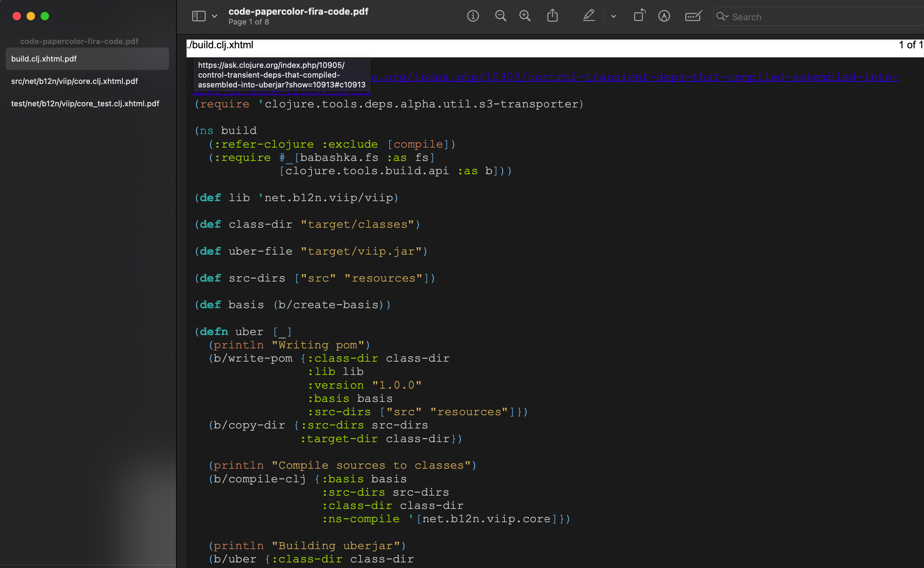The height and width of the screenshot is (568, 924).
Task: Expand highlight color options chevron
Action: pyautogui.click(x=614, y=16)
